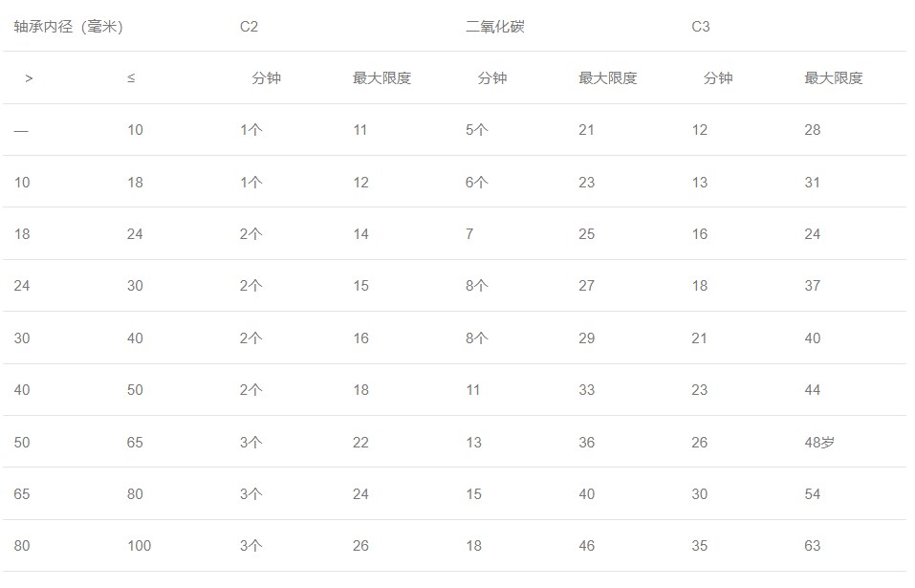The image size is (915, 588).
Task: Select the 65 cell in the 50 row
Action: 135,443
